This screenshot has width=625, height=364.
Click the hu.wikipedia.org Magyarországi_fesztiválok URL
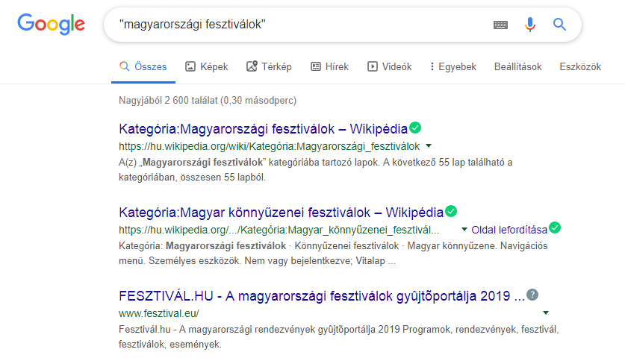tap(269, 146)
